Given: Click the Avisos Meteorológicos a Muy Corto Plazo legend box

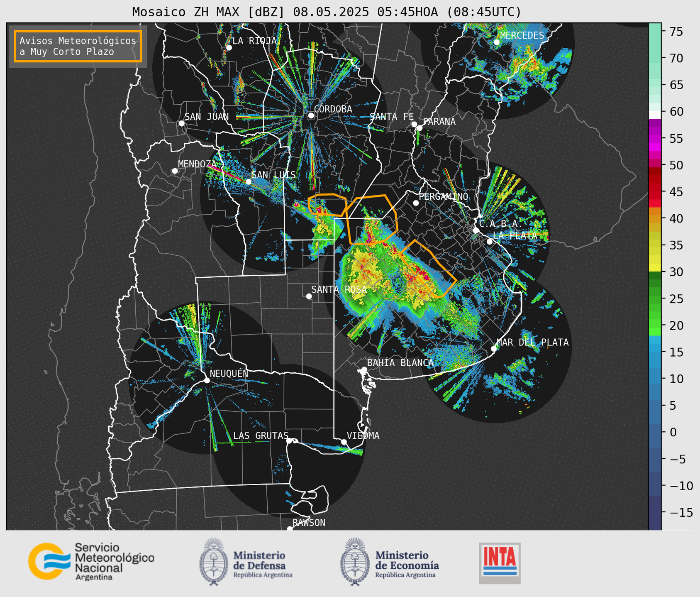Looking at the screenshot, I should 78,46.
